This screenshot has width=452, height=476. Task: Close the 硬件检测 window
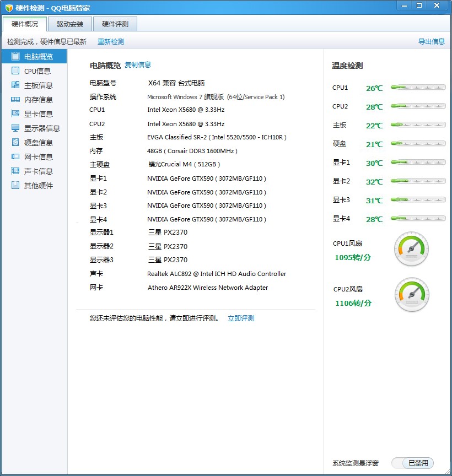pos(437,6)
